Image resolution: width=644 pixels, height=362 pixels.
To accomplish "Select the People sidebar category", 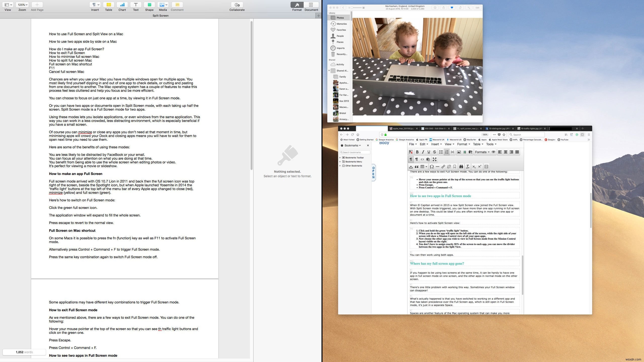I will [341, 35].
